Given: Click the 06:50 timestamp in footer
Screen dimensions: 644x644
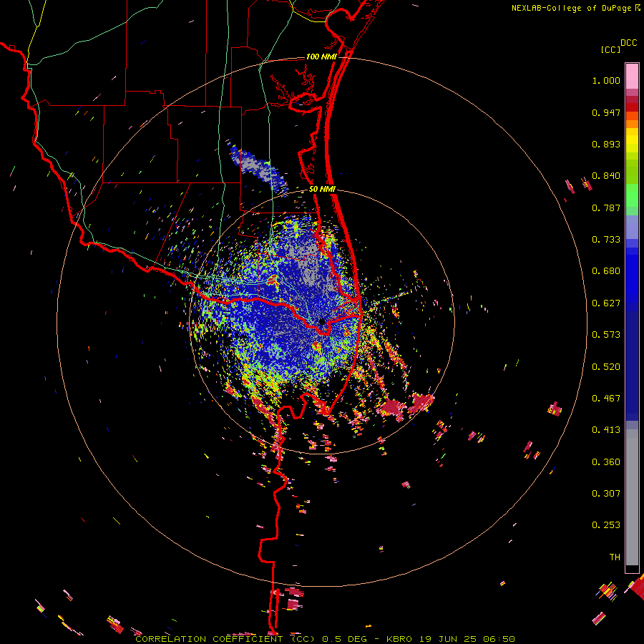Looking at the screenshot, I should [x=500, y=639].
